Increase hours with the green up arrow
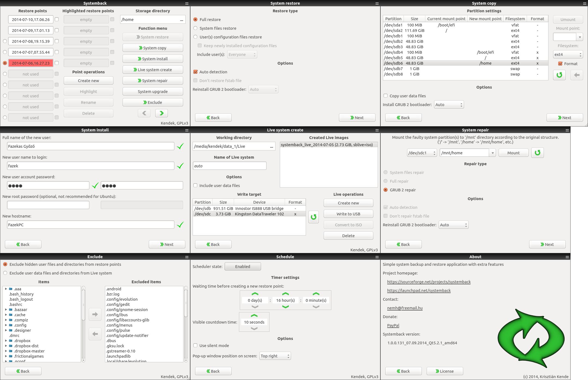This screenshot has height=380, width=588. [x=285, y=294]
